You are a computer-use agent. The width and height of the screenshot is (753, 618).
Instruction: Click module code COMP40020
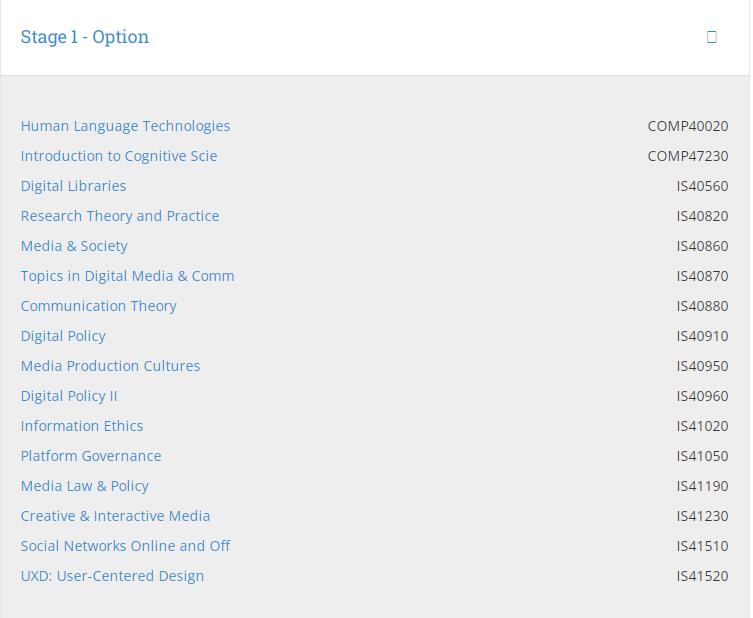(x=688, y=126)
